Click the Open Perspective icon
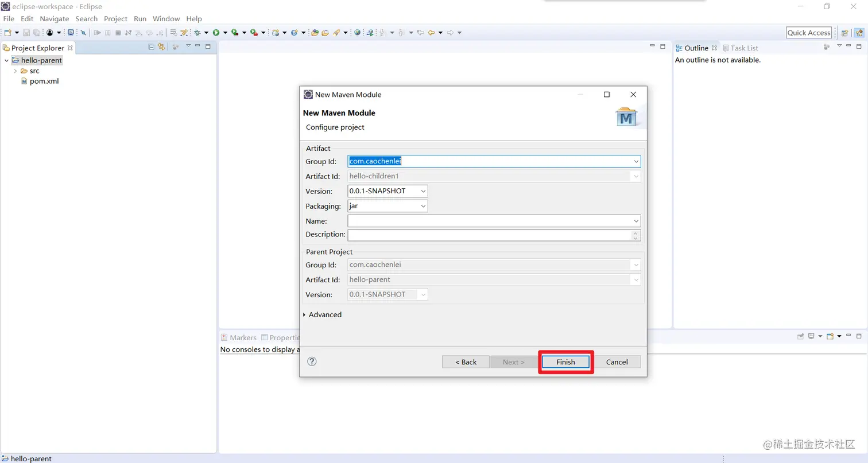 [845, 33]
